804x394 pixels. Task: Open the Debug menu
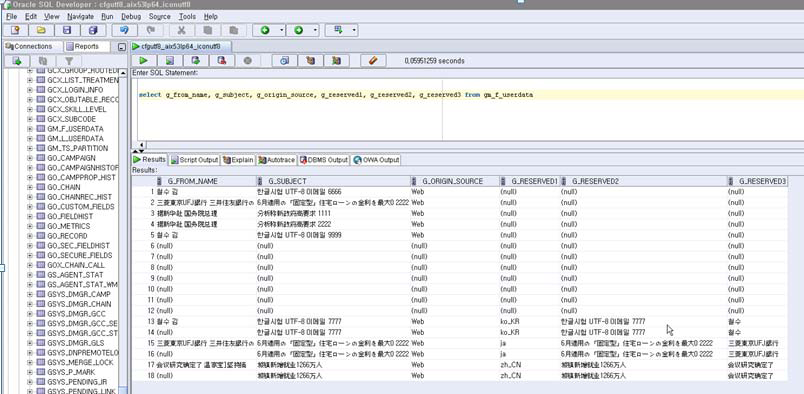coord(131,16)
